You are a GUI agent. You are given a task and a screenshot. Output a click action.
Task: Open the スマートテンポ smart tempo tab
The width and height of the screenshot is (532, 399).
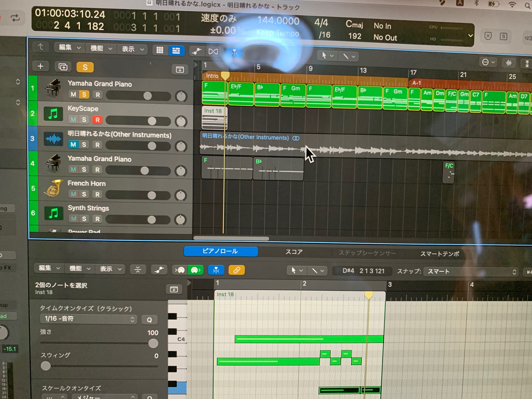pyautogui.click(x=439, y=254)
